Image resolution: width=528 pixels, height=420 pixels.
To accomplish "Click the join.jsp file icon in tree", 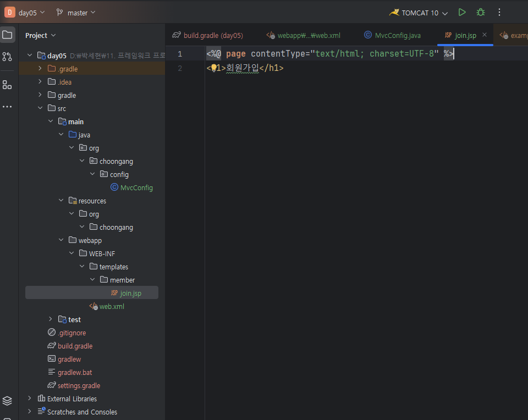I will coord(114,293).
